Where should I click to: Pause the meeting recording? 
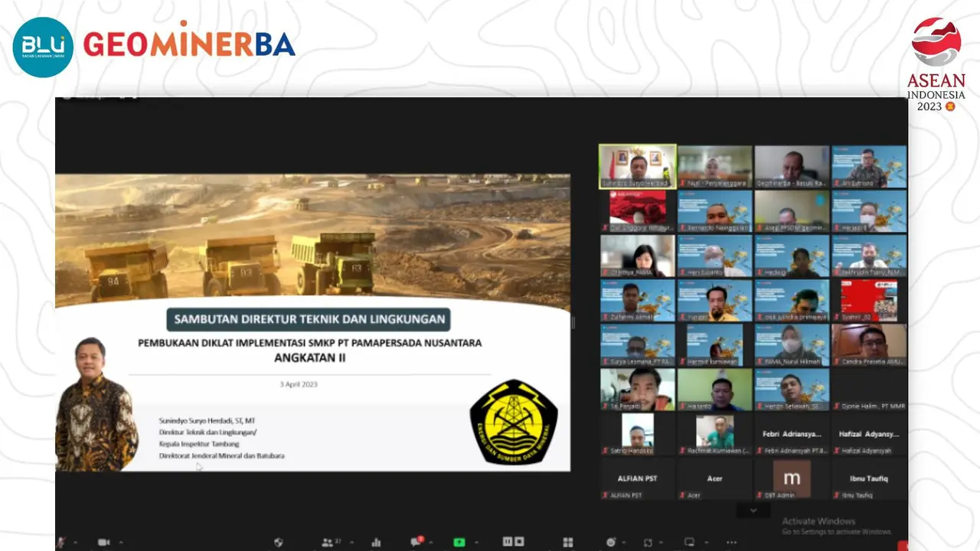[507, 542]
